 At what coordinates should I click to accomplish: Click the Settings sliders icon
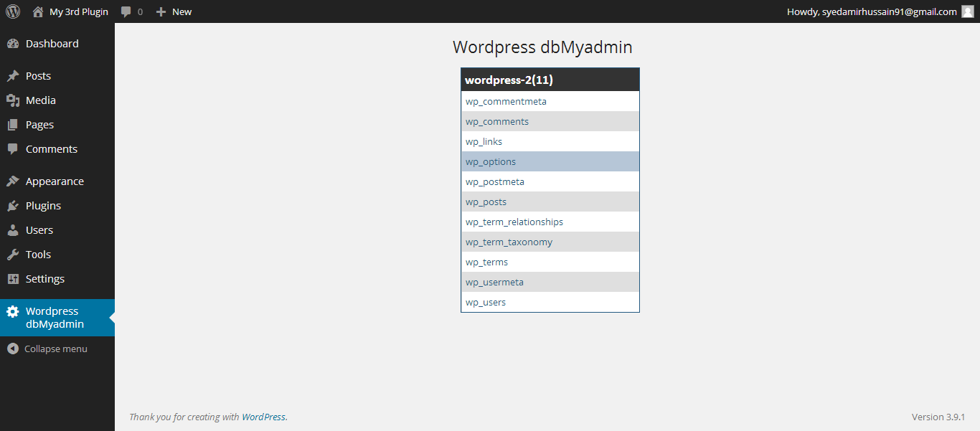point(13,279)
